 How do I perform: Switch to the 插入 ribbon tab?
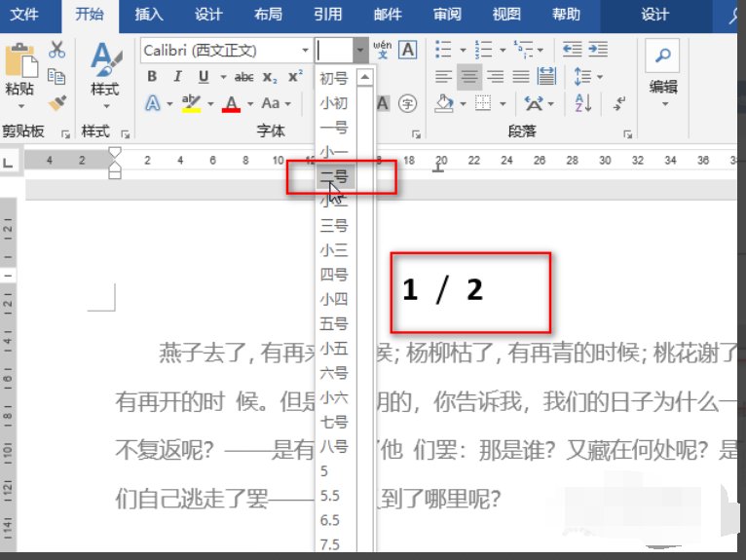148,15
